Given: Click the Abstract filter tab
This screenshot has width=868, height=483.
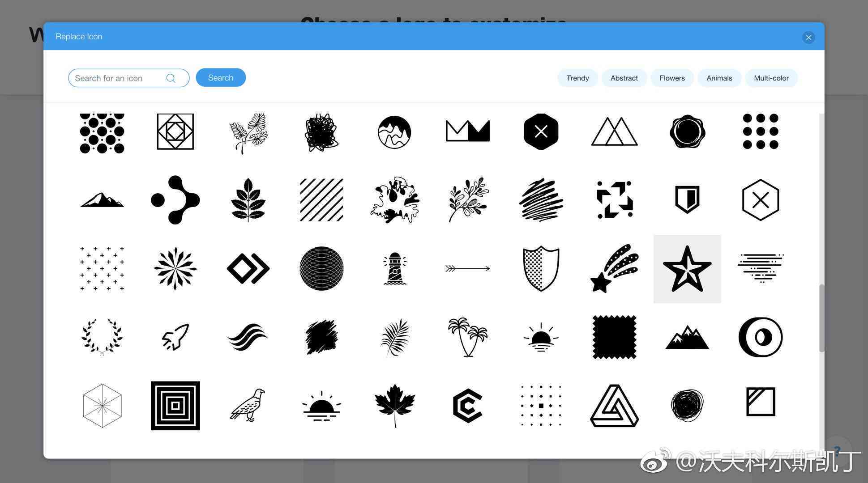Looking at the screenshot, I should coord(624,77).
